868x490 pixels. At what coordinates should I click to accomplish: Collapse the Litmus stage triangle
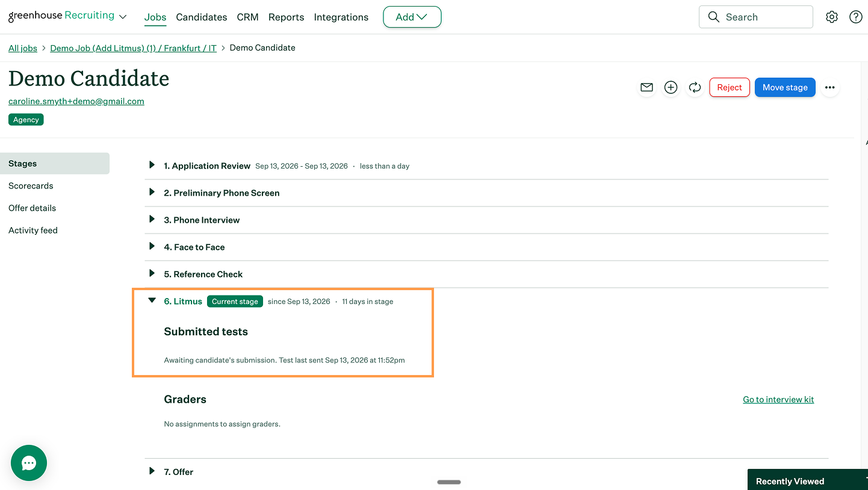(x=152, y=301)
